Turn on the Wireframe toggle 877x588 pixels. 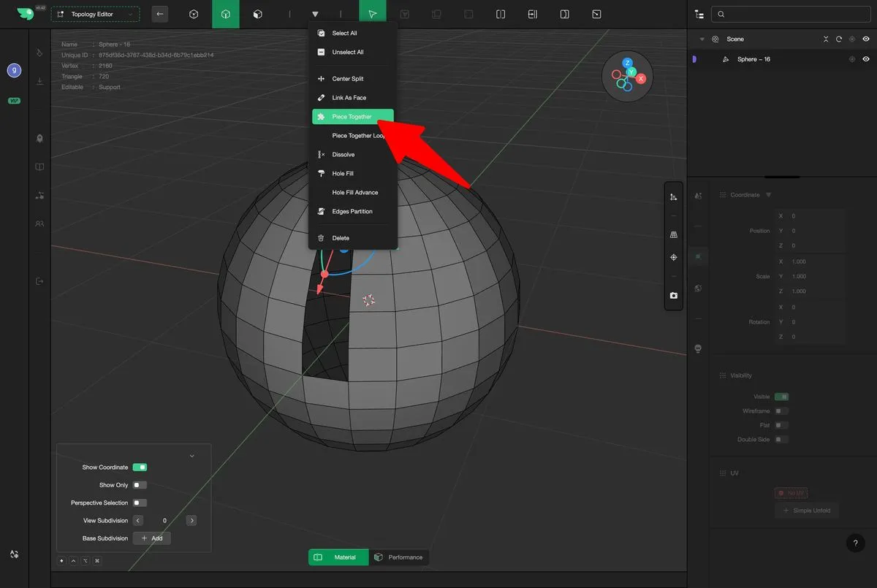tap(781, 411)
